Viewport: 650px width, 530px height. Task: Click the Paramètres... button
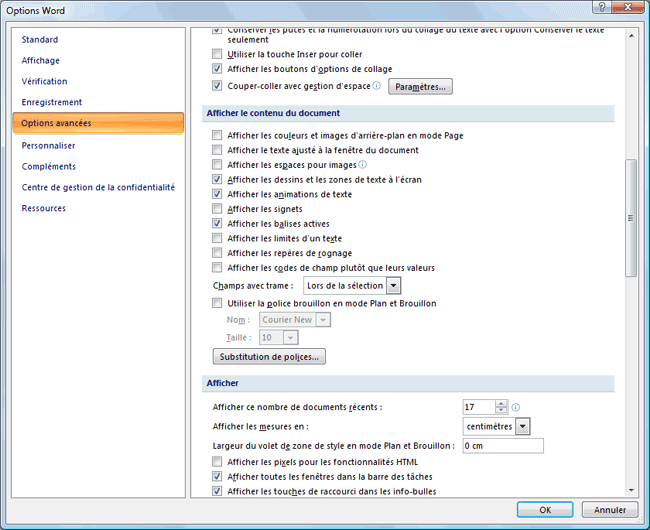pos(421,87)
